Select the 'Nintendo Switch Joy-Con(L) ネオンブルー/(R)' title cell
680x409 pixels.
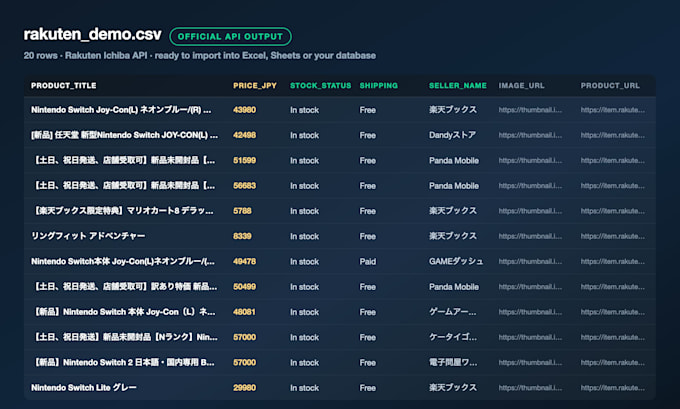pos(121,110)
